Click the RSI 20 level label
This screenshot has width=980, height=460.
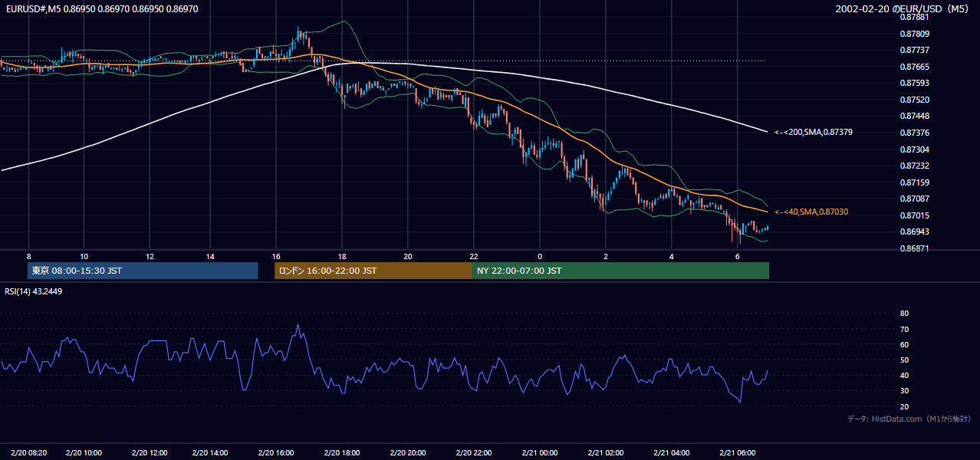point(904,406)
